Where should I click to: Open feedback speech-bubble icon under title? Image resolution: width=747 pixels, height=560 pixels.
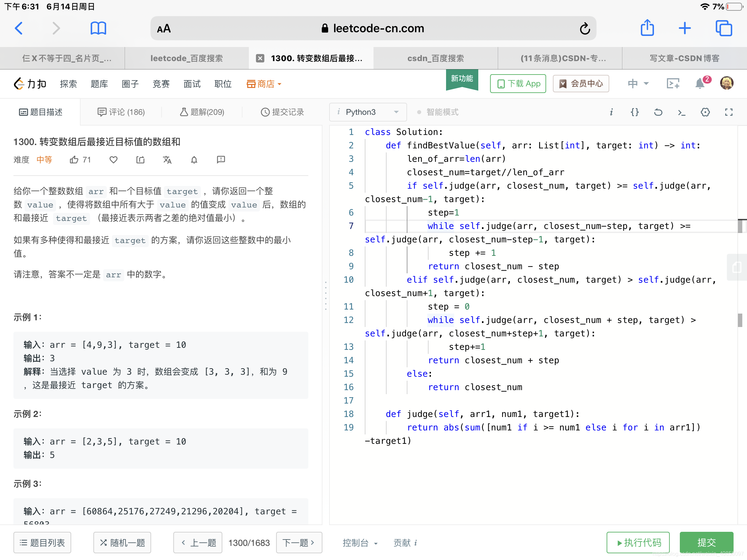click(221, 159)
